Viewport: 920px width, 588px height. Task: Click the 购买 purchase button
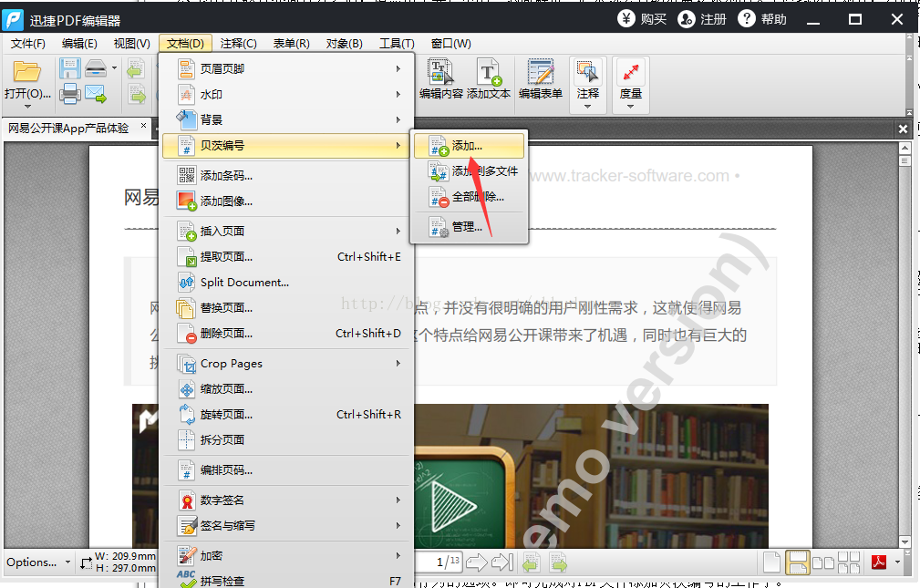click(x=642, y=19)
